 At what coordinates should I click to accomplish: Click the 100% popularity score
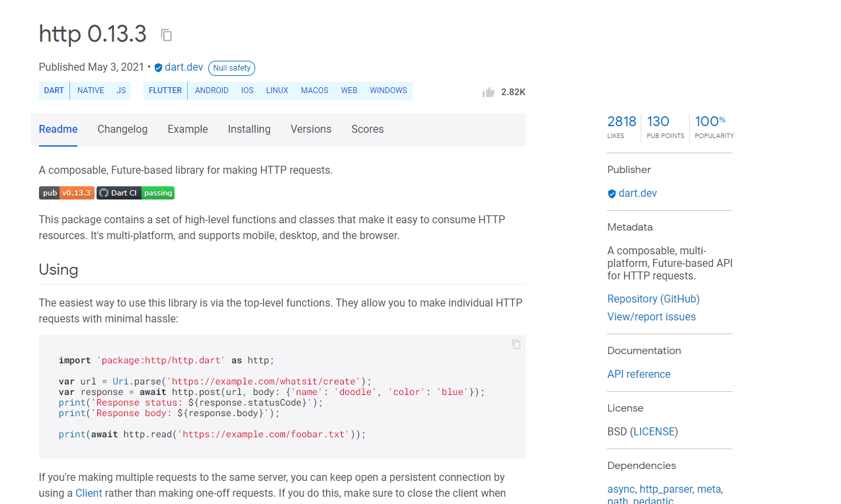(x=714, y=127)
